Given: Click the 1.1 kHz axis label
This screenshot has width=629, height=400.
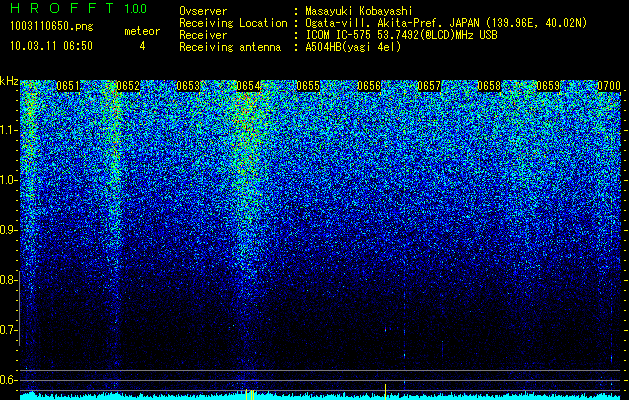Looking at the screenshot, I should 7,130.
